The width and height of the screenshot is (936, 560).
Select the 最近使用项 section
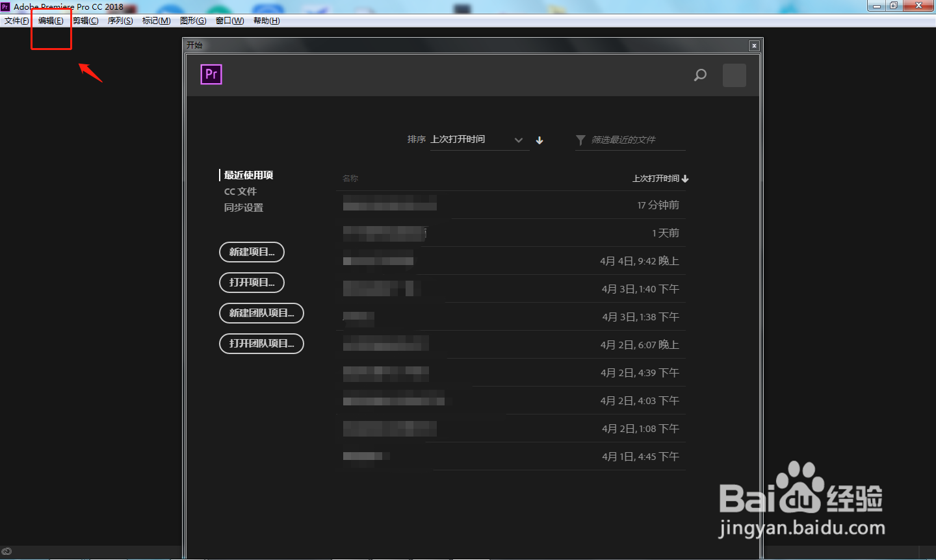[248, 175]
